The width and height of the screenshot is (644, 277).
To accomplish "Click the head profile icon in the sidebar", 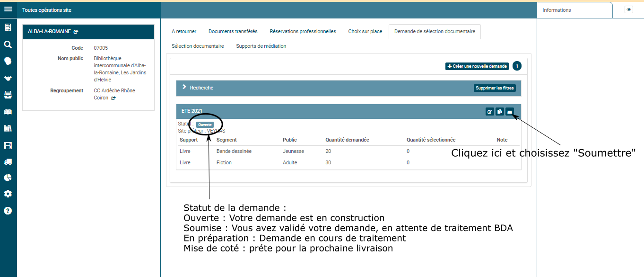I will click(8, 61).
